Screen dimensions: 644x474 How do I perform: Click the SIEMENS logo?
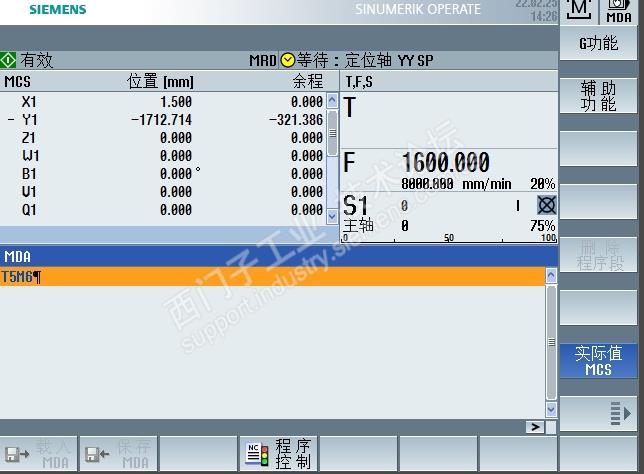[58, 9]
